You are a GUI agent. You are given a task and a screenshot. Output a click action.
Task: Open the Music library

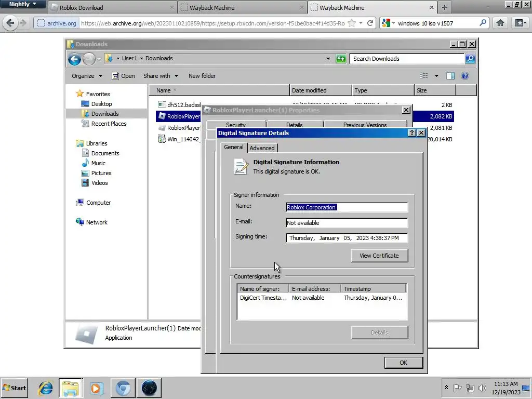click(x=94, y=163)
